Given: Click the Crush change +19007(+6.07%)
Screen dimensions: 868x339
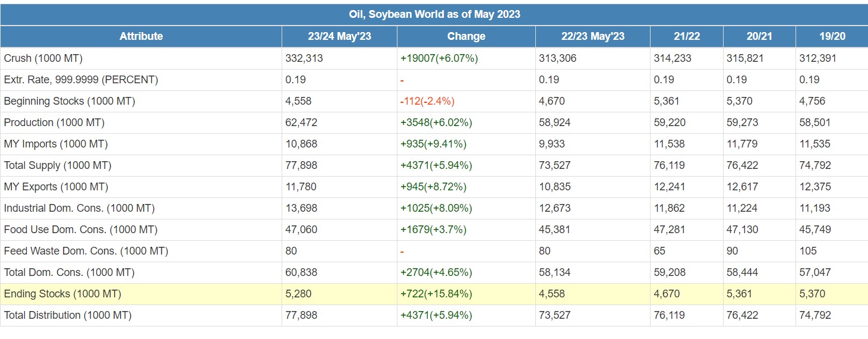Looking at the screenshot, I should tap(439, 58).
